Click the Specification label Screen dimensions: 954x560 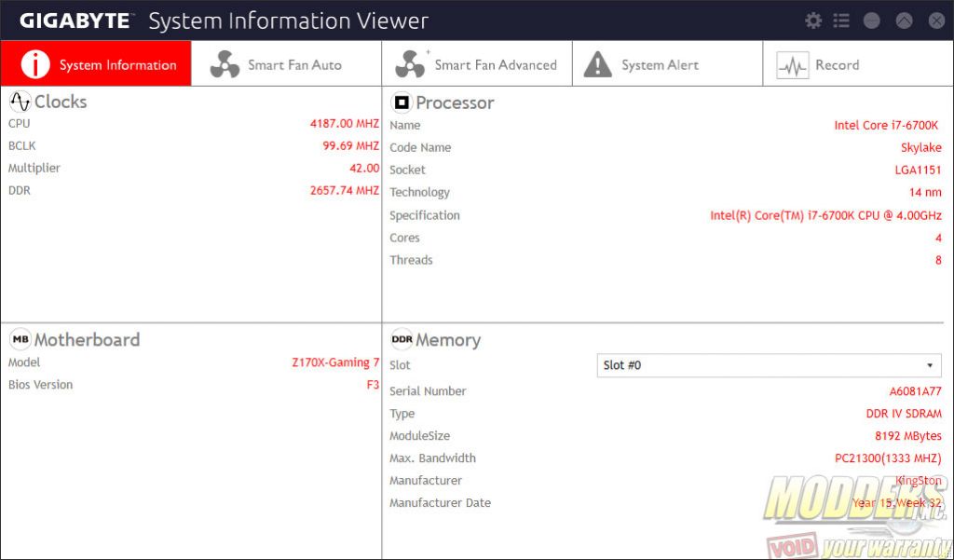(425, 215)
